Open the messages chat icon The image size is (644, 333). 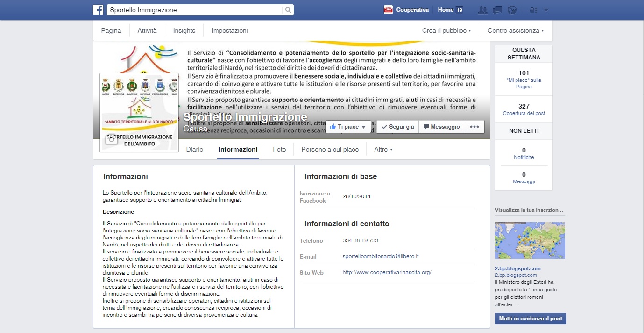coord(497,10)
